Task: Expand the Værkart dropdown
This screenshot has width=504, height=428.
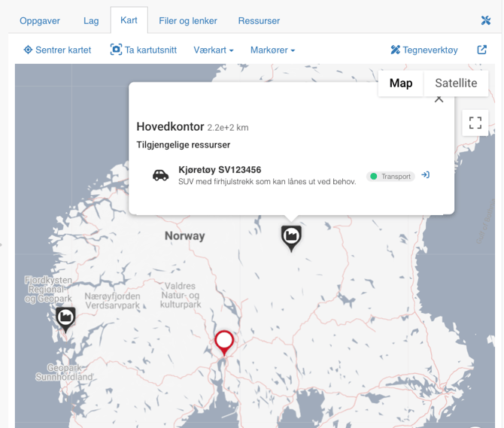Action: coord(214,50)
